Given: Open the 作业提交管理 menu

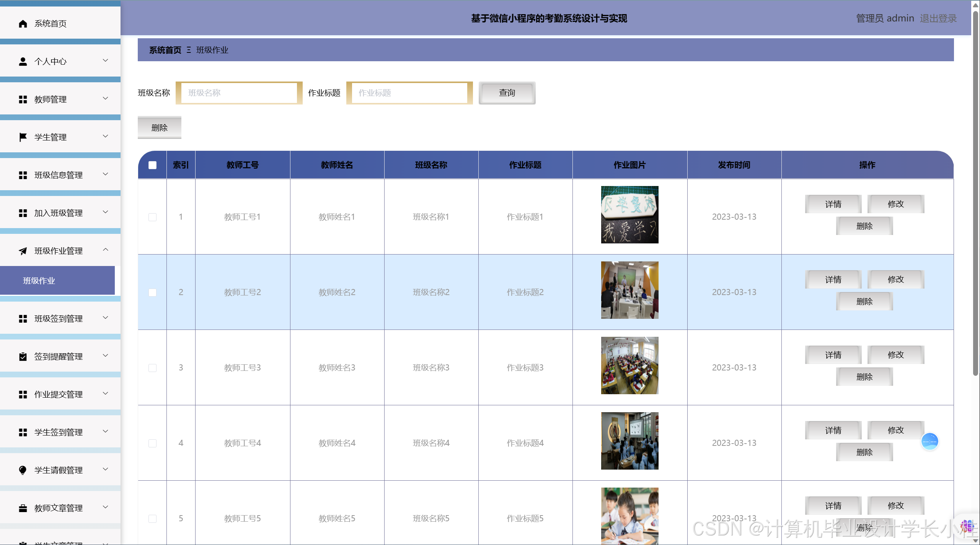Looking at the screenshot, I should 59,395.
